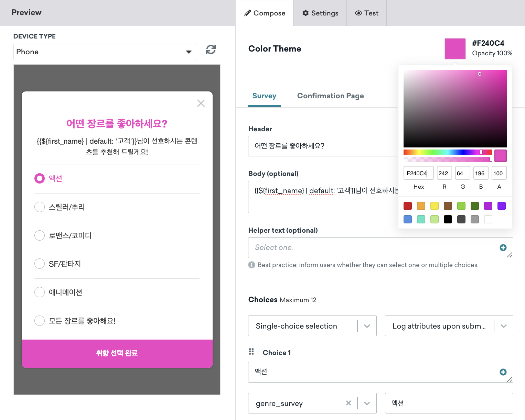Pick the light gray preset color
The width and height of the screenshot is (525, 420).
point(475,219)
